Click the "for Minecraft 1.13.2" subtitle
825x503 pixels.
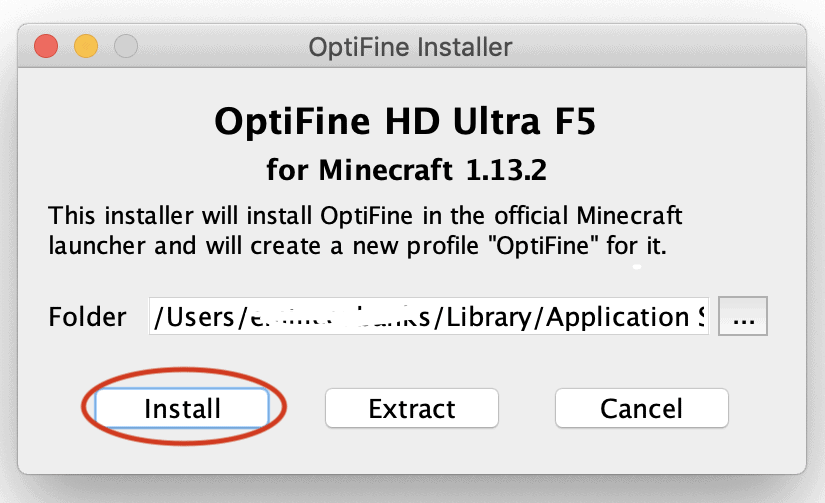coord(407,170)
